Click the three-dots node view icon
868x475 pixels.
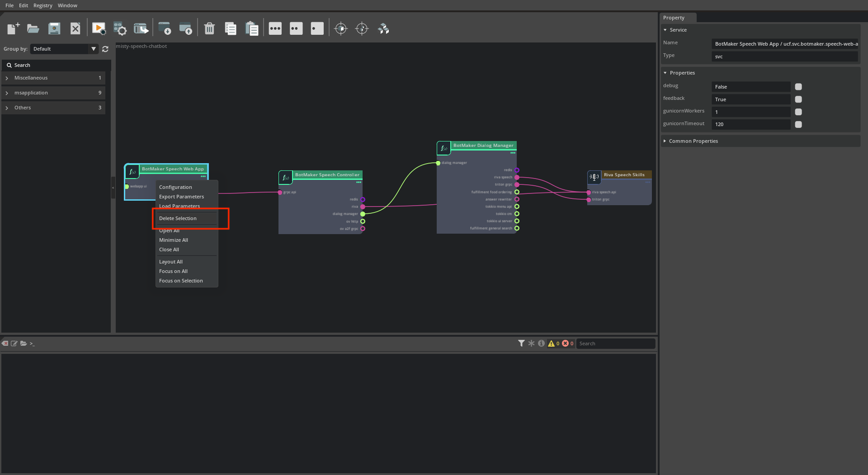(x=275, y=28)
